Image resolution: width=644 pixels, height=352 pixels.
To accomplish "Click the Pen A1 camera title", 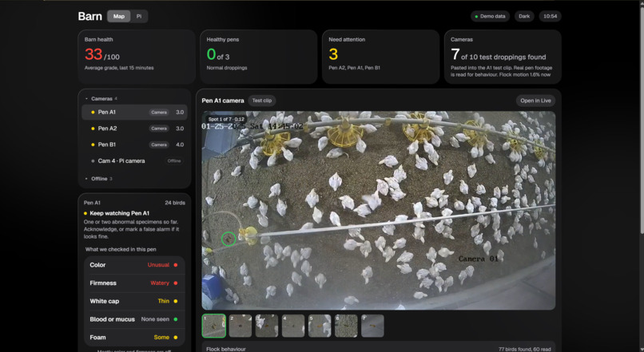I will 223,101.
